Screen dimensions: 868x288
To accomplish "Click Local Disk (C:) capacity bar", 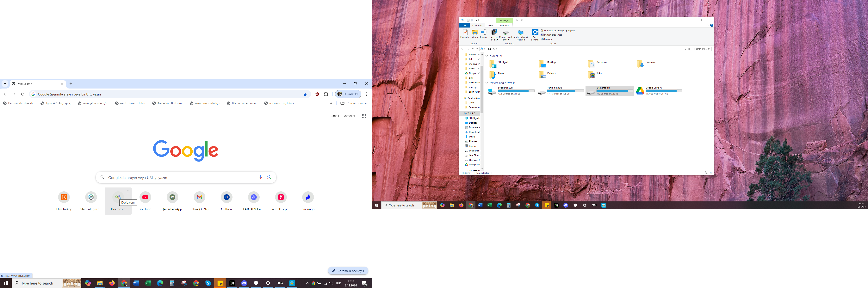I will point(516,91).
